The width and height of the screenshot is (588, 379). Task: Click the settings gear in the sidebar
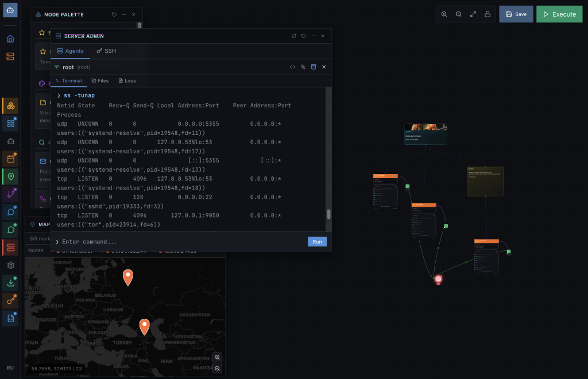click(10, 265)
